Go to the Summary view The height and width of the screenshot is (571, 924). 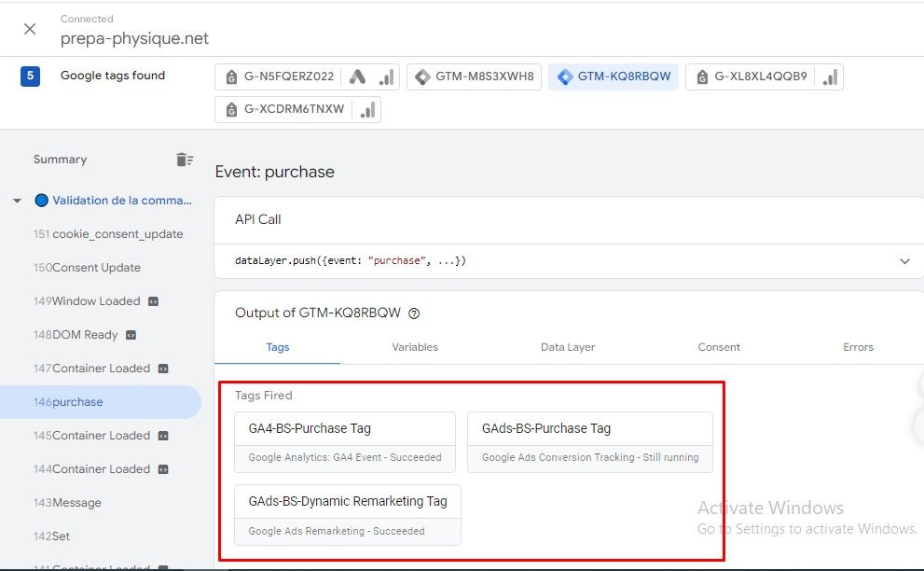coord(60,160)
